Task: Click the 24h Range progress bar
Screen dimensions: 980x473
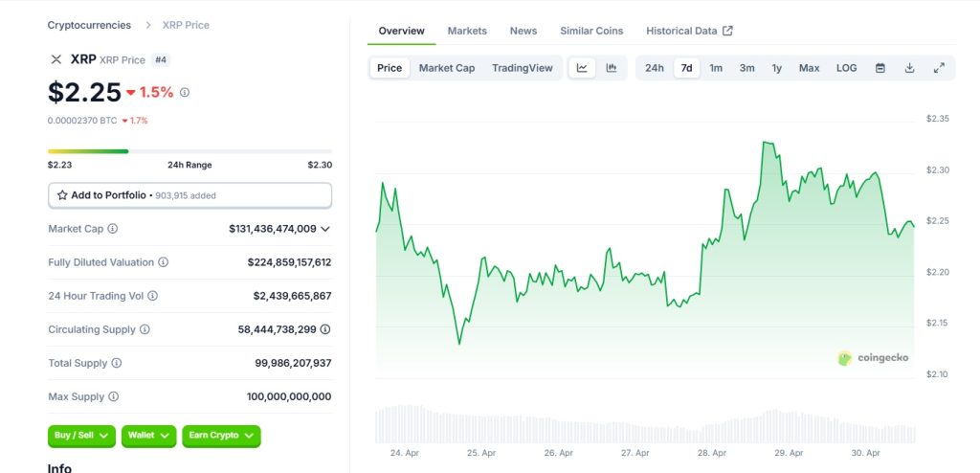Action: coord(190,151)
